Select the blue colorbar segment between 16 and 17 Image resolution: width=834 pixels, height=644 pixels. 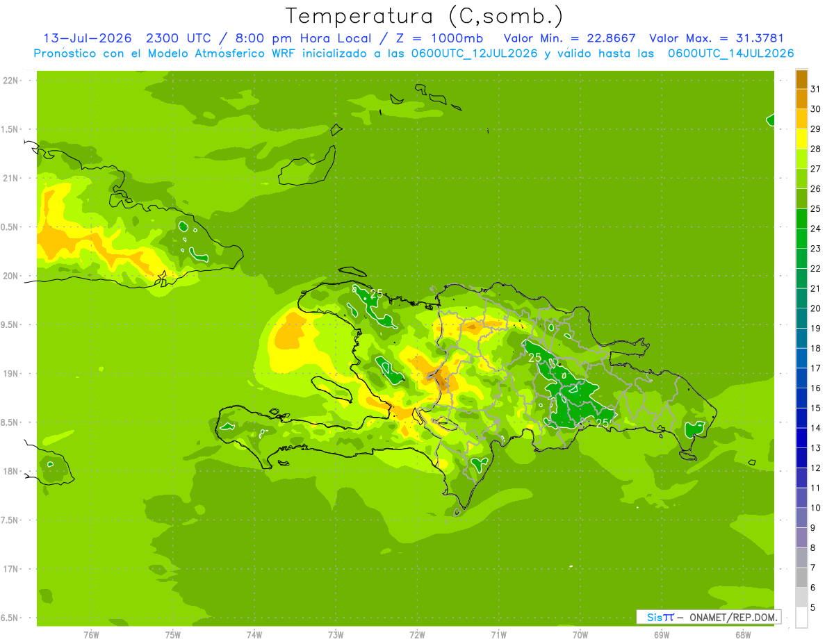(801, 378)
